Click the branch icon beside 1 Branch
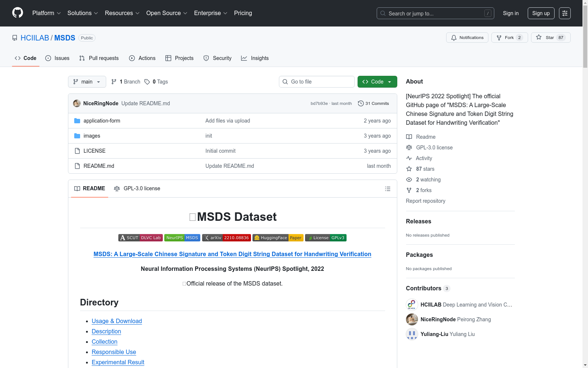Screen dimensions: 588x368 (114, 82)
